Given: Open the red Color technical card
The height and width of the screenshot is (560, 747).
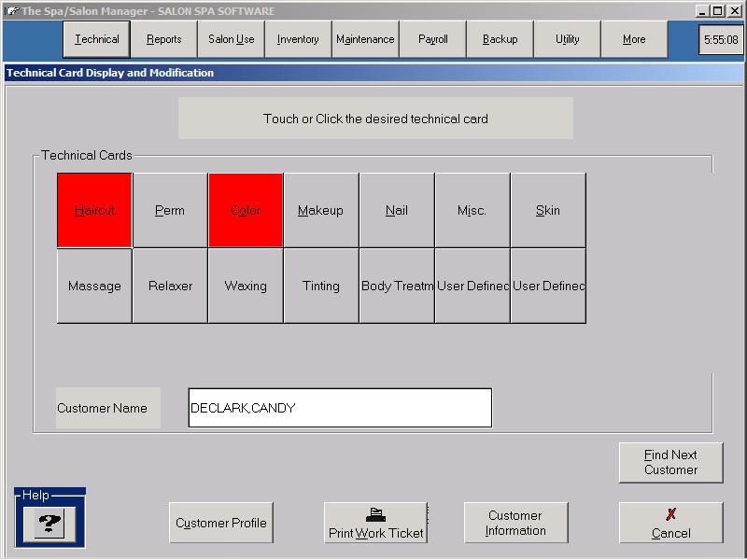Looking at the screenshot, I should click(x=246, y=210).
